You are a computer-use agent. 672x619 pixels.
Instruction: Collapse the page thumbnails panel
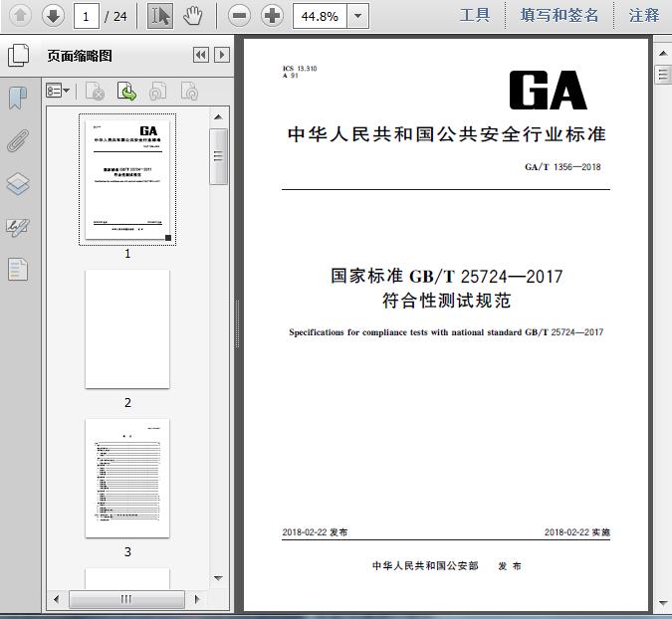coord(200,56)
